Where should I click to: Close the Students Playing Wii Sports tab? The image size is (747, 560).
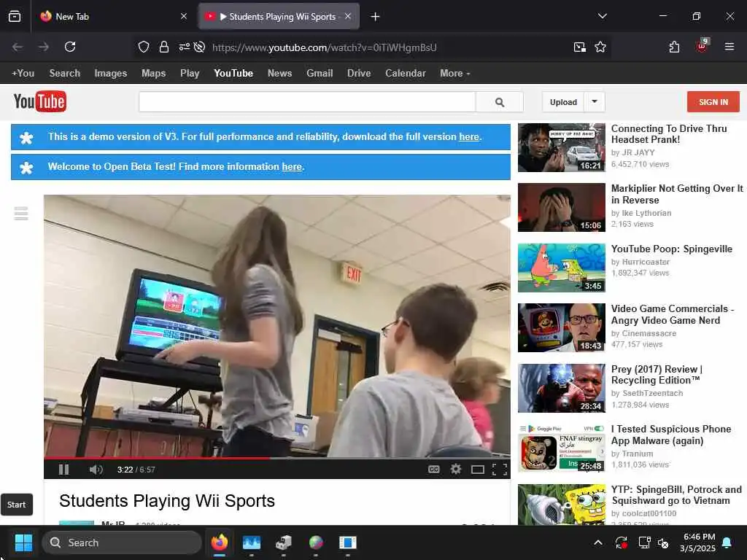click(x=348, y=16)
